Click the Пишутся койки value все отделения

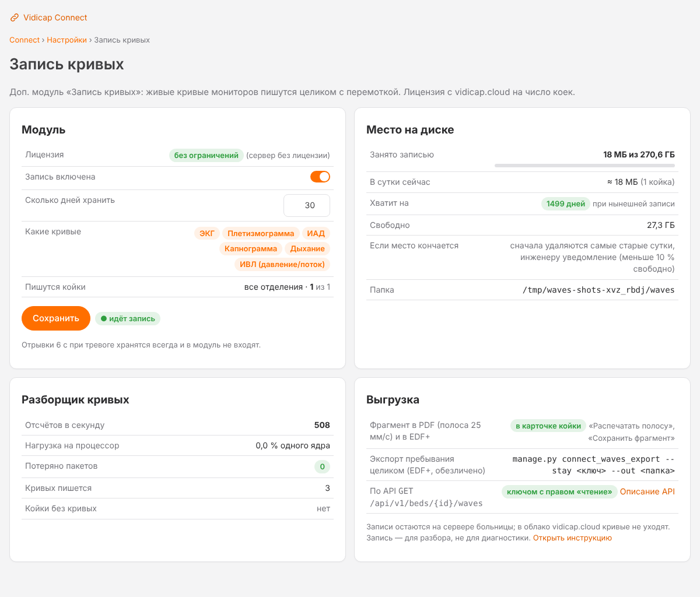pos(287,287)
